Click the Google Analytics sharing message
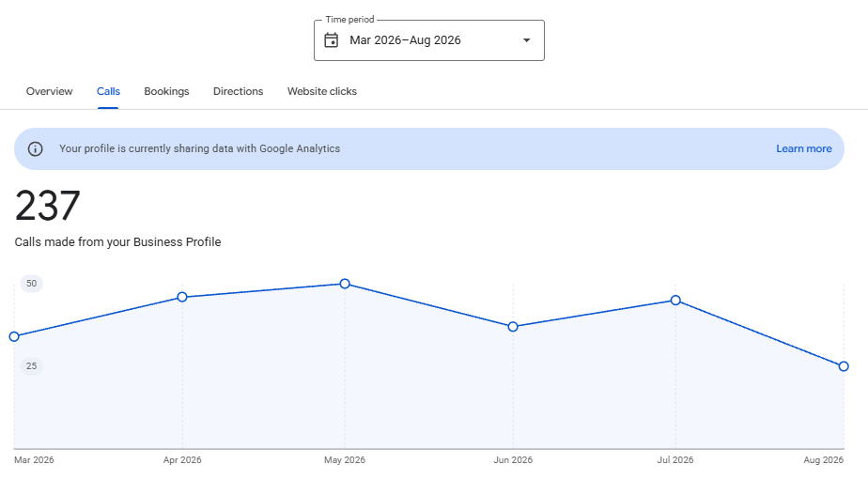This screenshot has width=868, height=480. (x=200, y=149)
